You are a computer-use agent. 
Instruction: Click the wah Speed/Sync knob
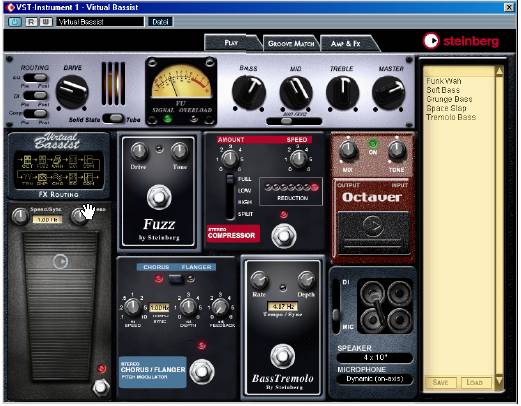pyautogui.click(x=20, y=216)
